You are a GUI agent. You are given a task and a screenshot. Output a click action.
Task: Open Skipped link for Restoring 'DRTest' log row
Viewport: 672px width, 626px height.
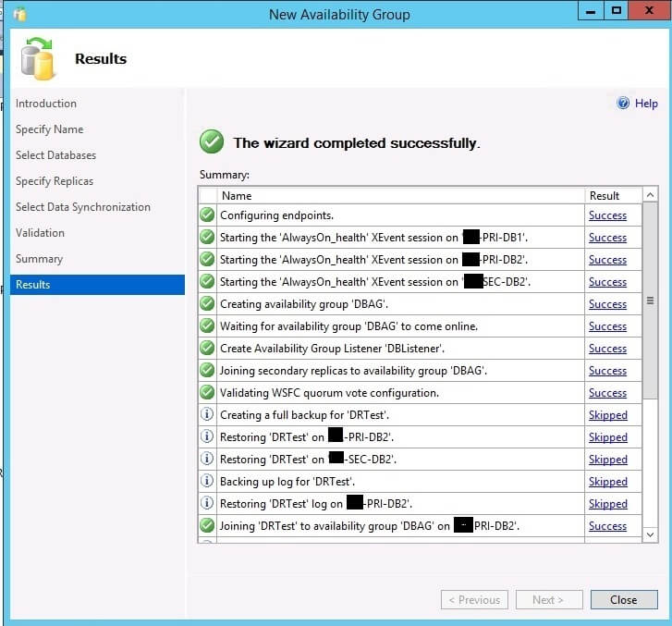point(607,504)
